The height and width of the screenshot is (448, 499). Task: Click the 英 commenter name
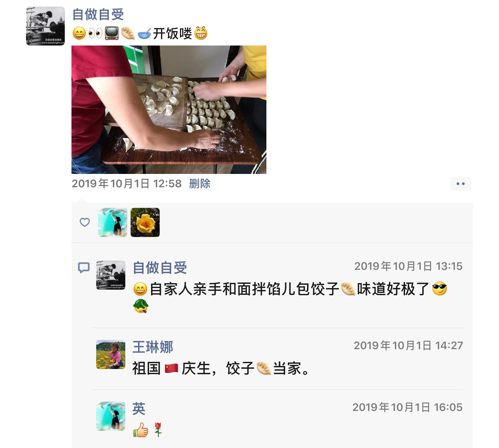pos(139,409)
